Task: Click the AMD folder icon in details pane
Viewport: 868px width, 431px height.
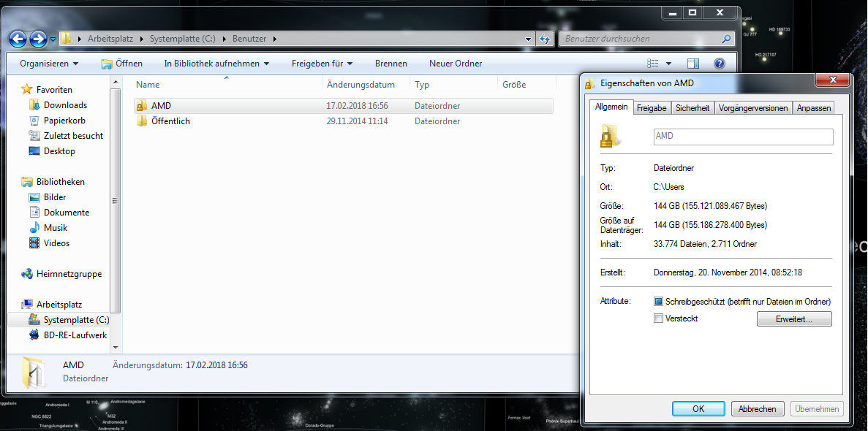Action: (33, 372)
